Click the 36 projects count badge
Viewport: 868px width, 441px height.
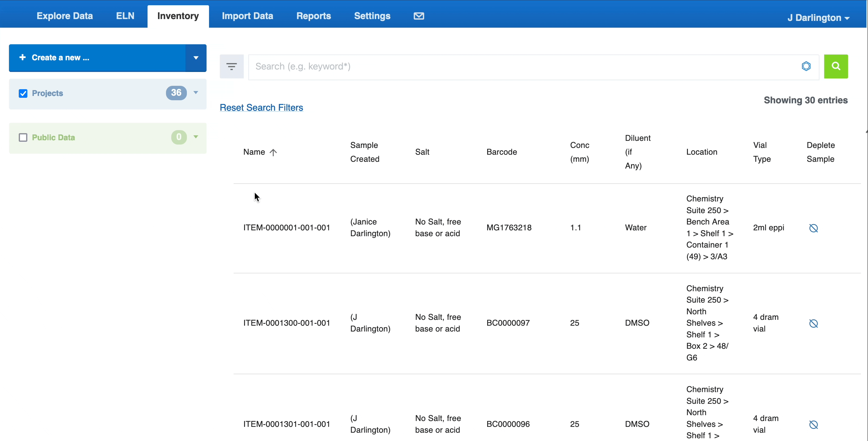coord(176,93)
